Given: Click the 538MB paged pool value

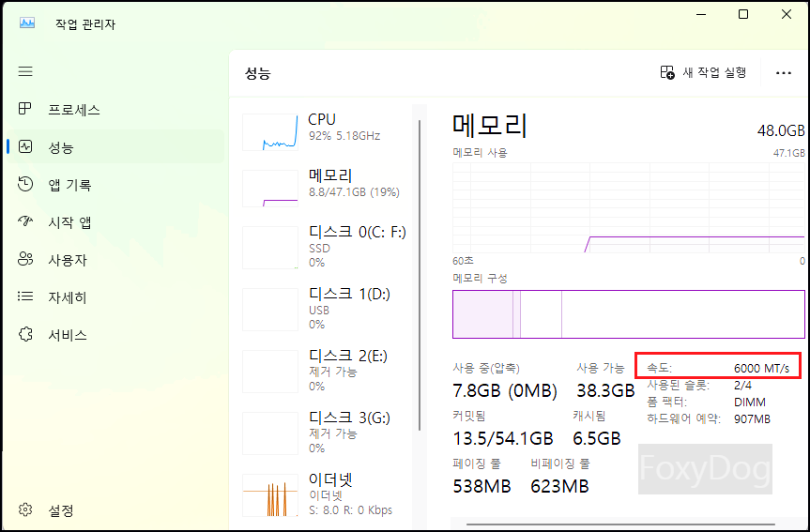Looking at the screenshot, I should [481, 486].
